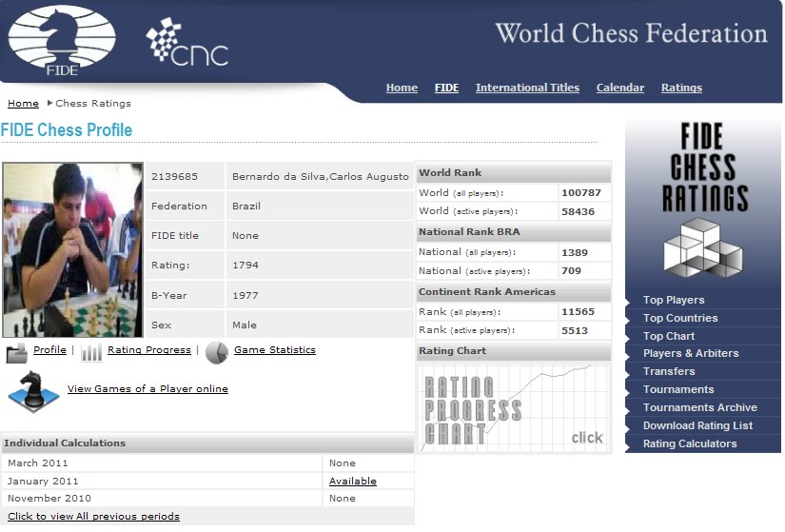Open Top Chart in the sidebar

point(669,336)
